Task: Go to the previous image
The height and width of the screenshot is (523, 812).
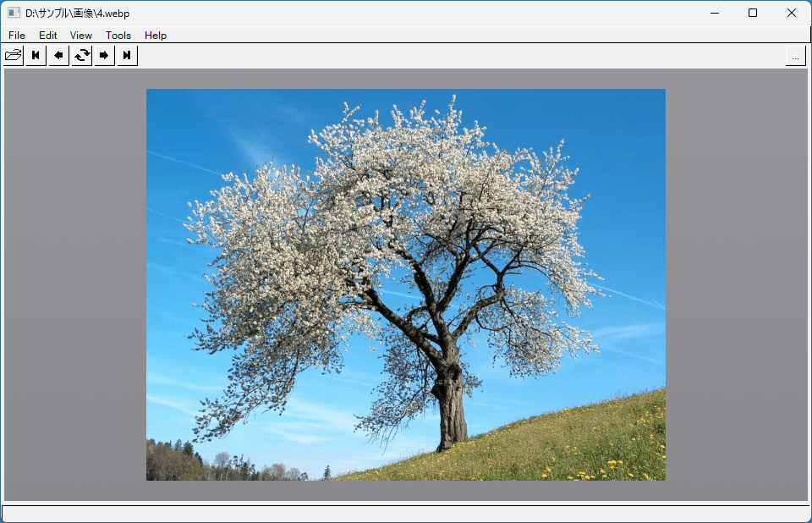Action: tap(58, 56)
